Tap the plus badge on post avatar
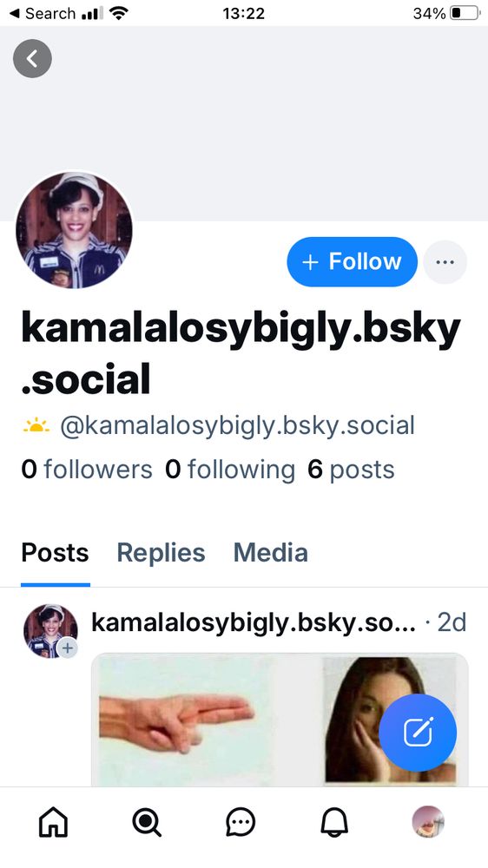The height and width of the screenshot is (868, 488). pyautogui.click(x=67, y=648)
